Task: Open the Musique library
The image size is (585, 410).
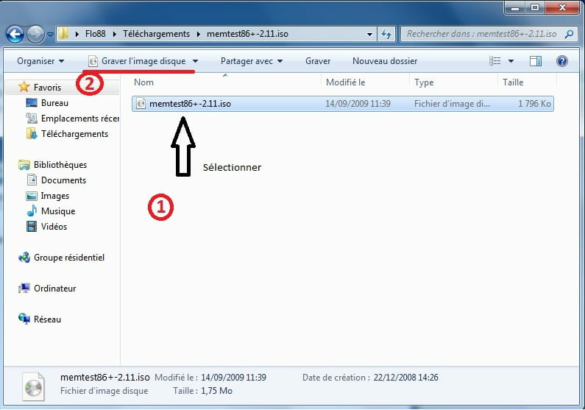Action: coord(58,211)
